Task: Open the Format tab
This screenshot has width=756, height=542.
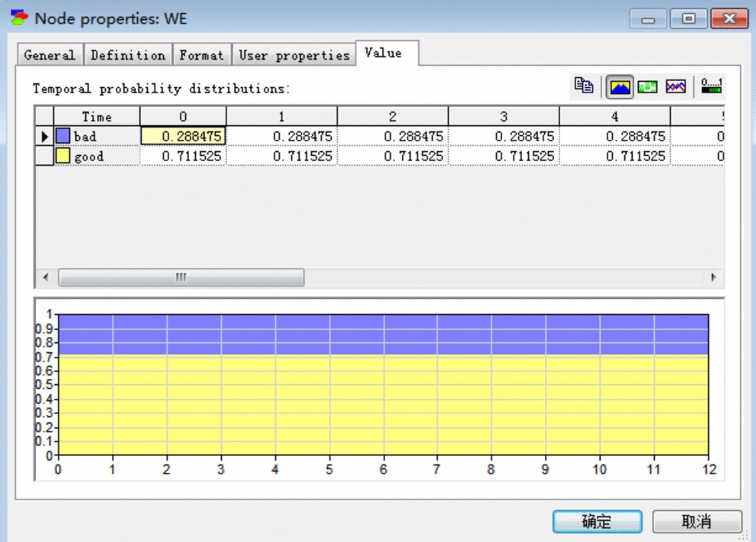Action: (x=202, y=55)
